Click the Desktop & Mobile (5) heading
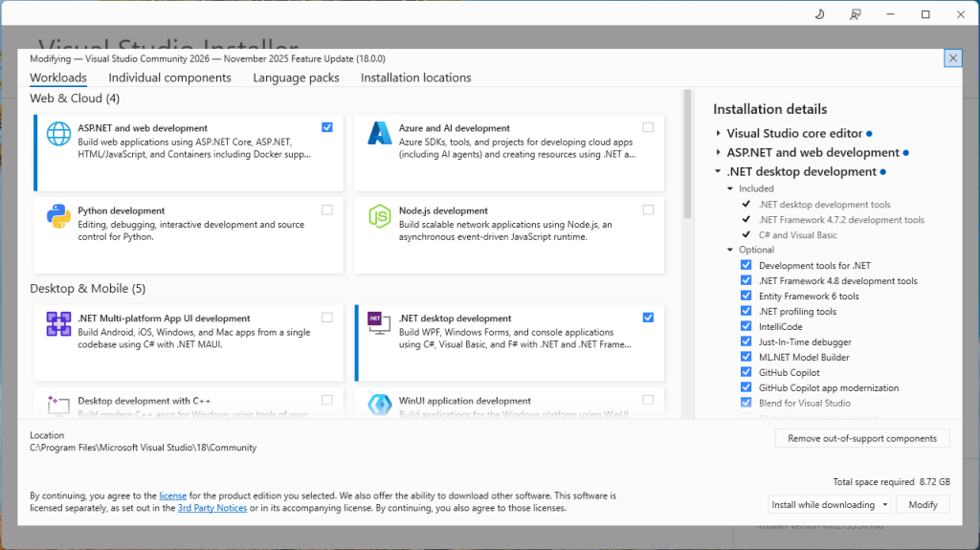The width and height of the screenshot is (980, 550). tap(87, 288)
